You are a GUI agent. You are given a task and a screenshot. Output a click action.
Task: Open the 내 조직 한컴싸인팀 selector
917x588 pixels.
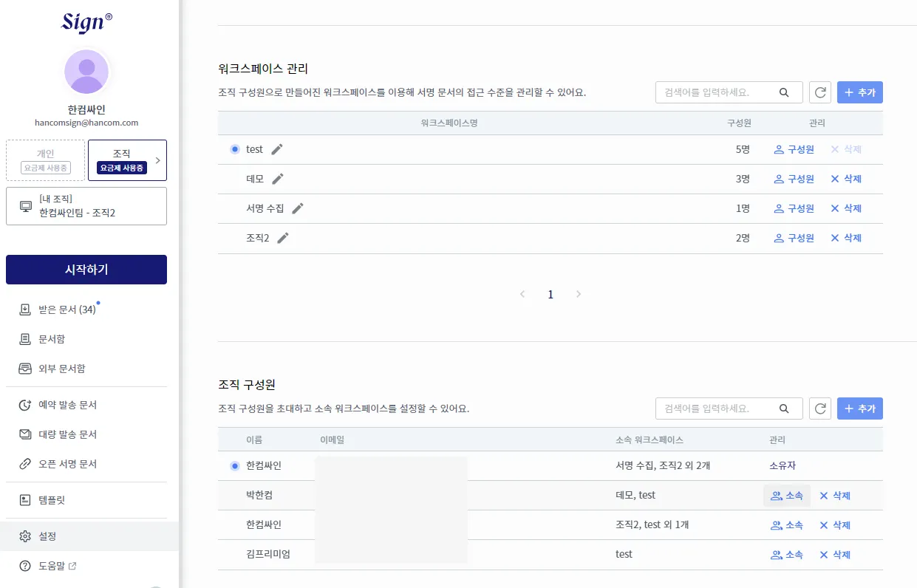coord(86,206)
